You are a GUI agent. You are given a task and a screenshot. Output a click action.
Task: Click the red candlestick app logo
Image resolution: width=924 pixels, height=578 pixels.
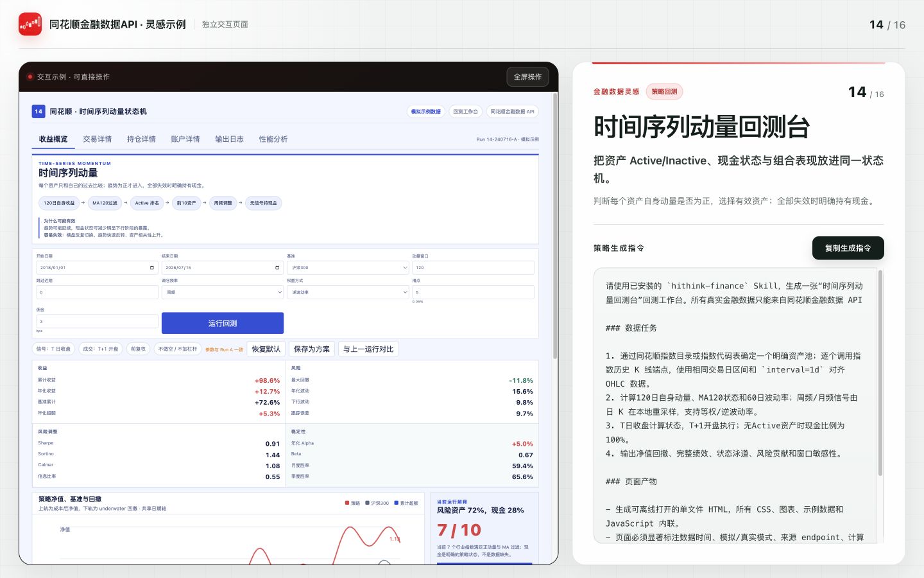coord(30,24)
